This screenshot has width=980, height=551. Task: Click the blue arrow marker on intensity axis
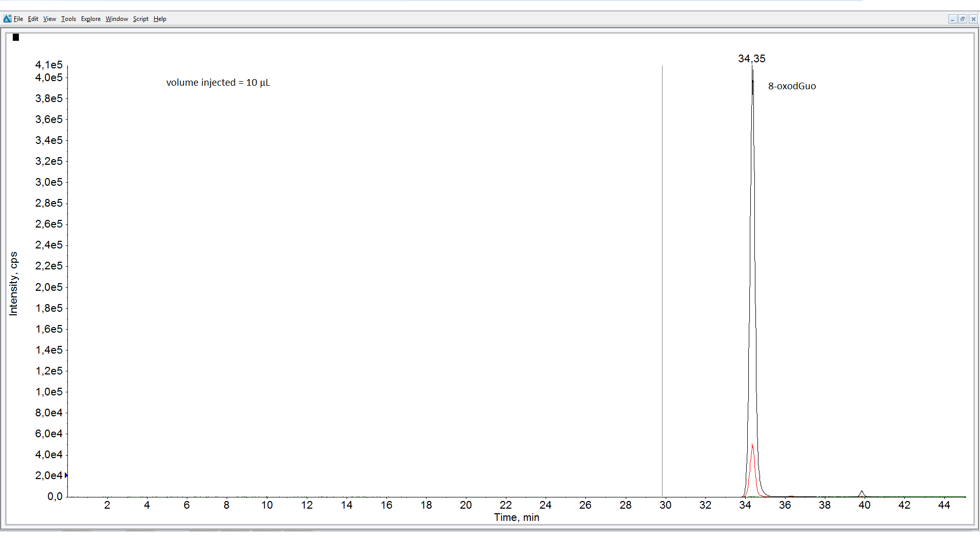pyautogui.click(x=66, y=475)
